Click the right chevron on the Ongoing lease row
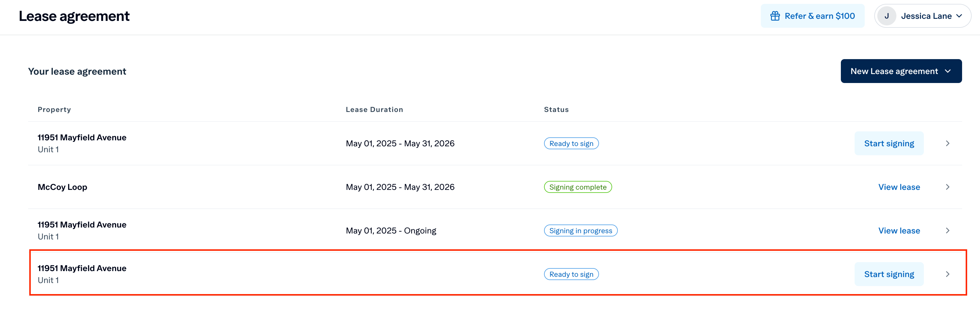This screenshot has height=332, width=980. pyautogui.click(x=947, y=230)
